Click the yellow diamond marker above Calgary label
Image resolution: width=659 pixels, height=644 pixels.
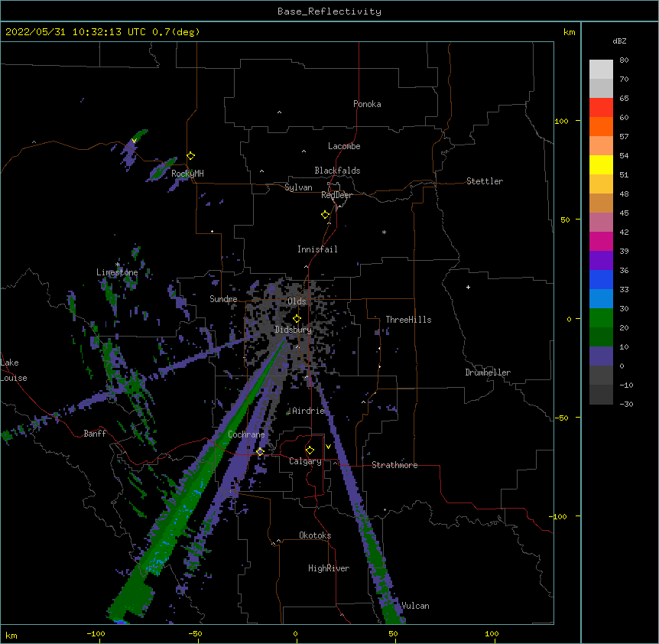tap(310, 450)
